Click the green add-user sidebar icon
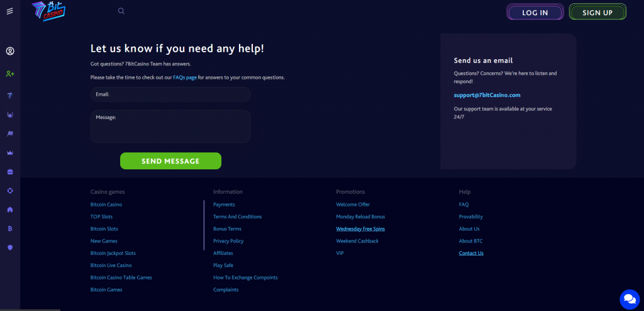Image resolution: width=644 pixels, height=311 pixels. (x=10, y=74)
